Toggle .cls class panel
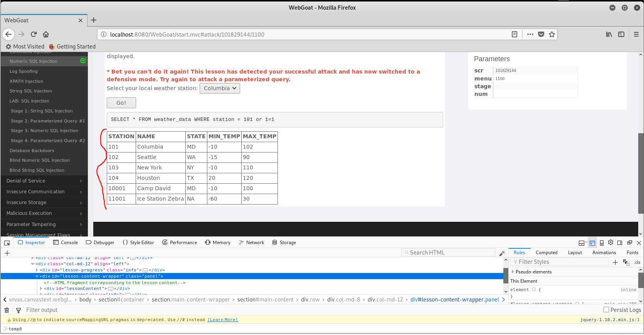This screenshot has height=335, width=644. click(637, 262)
